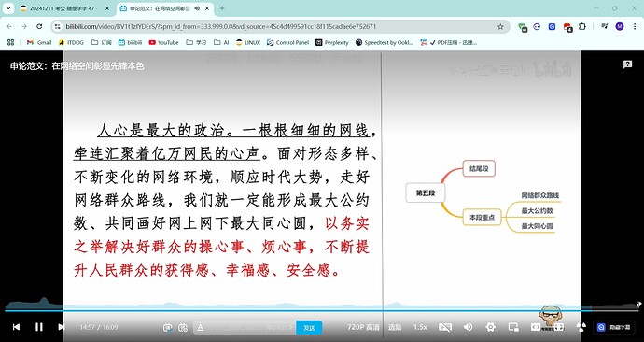This screenshot has height=342, width=644.
Task: Open danmaku display settings icon
Action: pos(183,328)
